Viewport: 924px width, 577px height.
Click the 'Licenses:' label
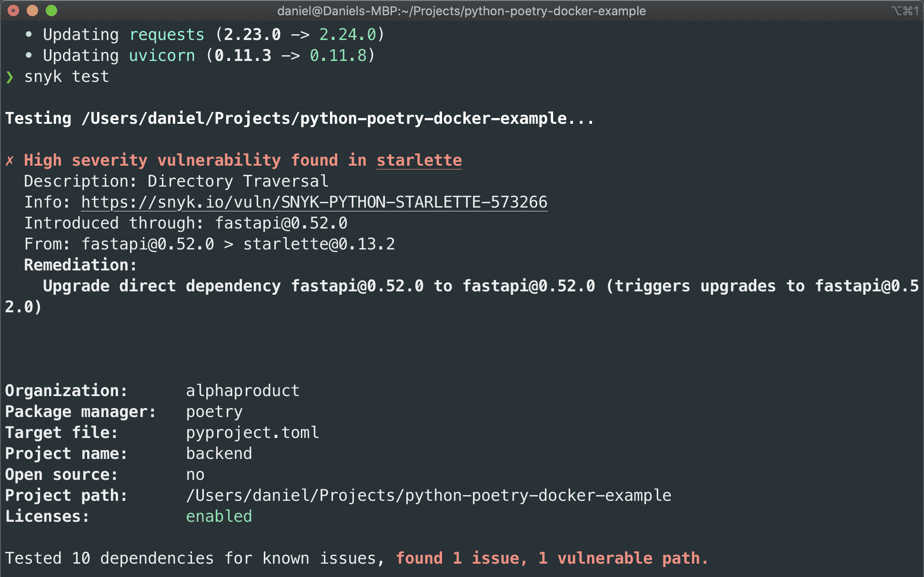click(47, 517)
